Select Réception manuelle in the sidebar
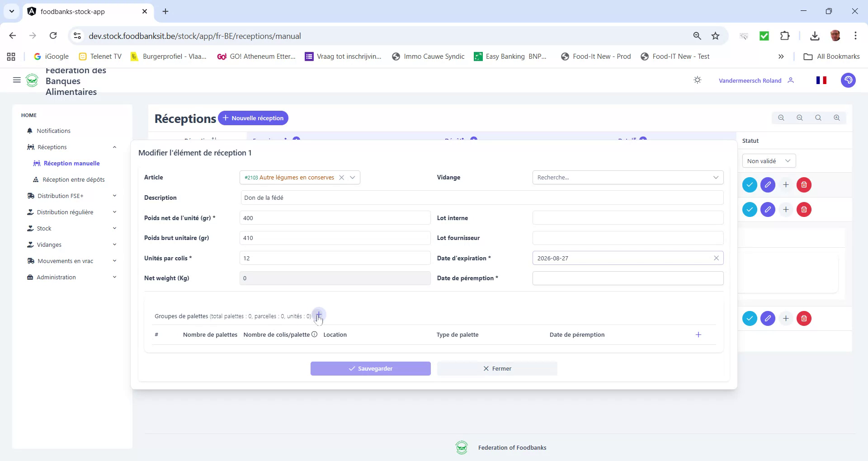 [x=72, y=163]
